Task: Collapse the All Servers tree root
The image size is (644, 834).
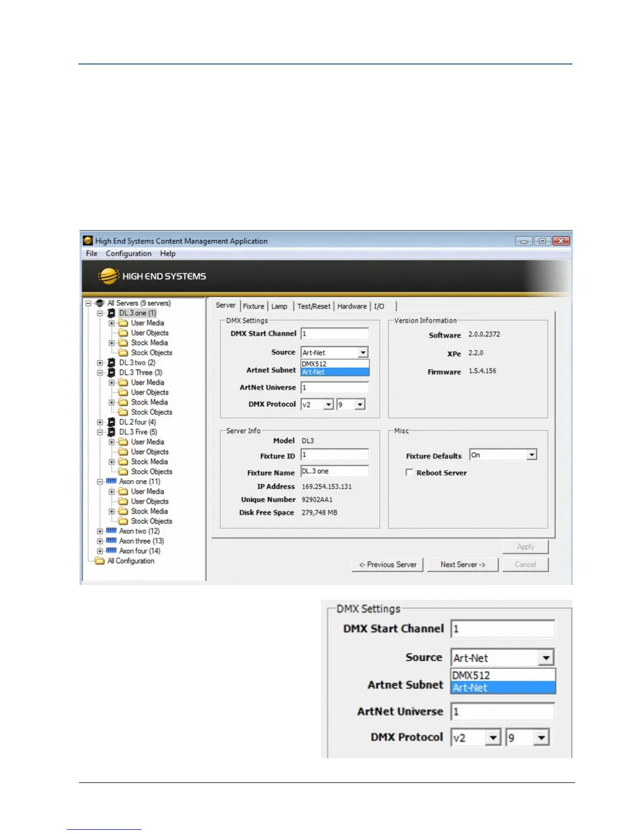Action: click(88, 303)
